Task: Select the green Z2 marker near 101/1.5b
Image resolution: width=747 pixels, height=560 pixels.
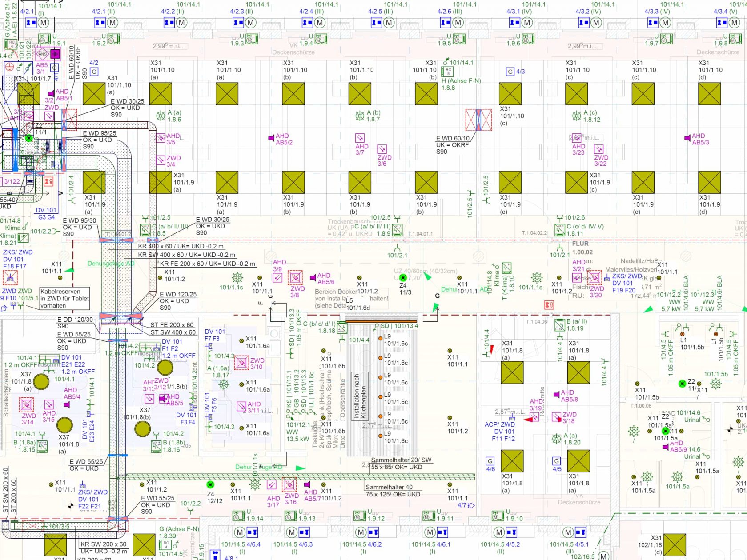Action: tap(682, 383)
